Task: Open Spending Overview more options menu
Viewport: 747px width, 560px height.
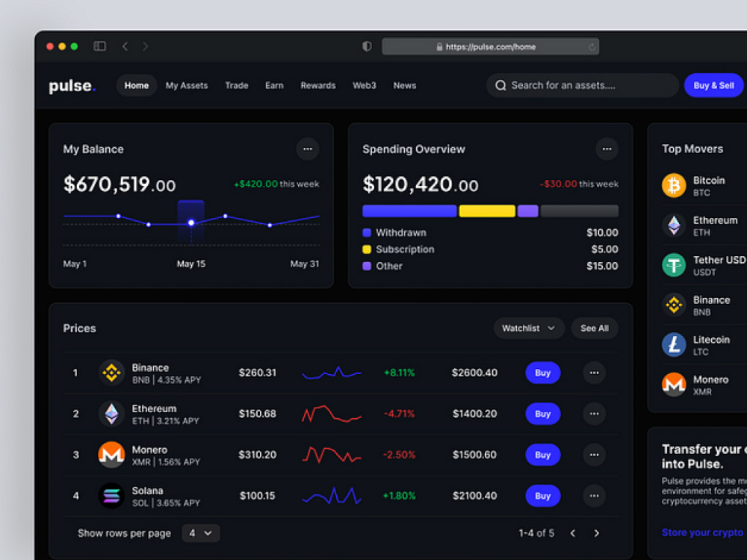Action: (x=607, y=149)
